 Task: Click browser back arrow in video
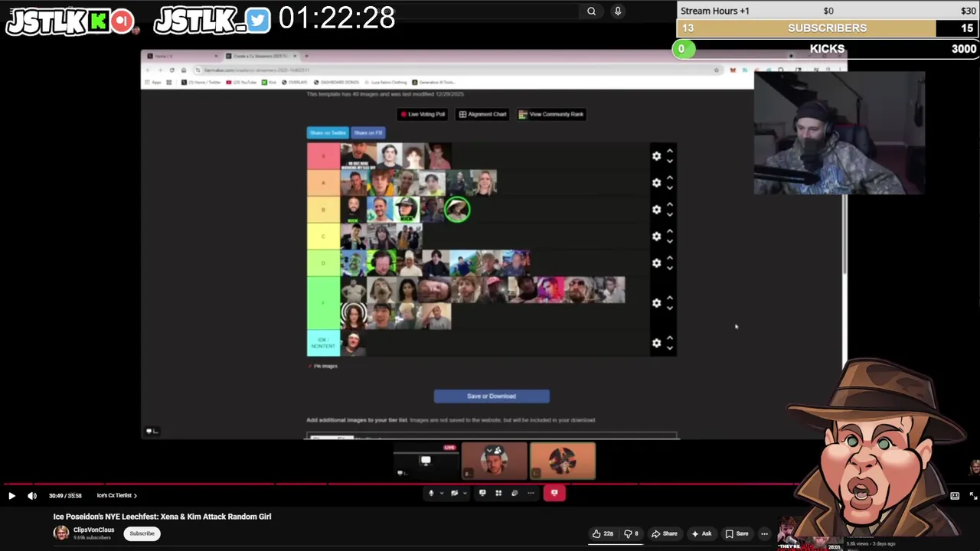pyautogui.click(x=149, y=70)
